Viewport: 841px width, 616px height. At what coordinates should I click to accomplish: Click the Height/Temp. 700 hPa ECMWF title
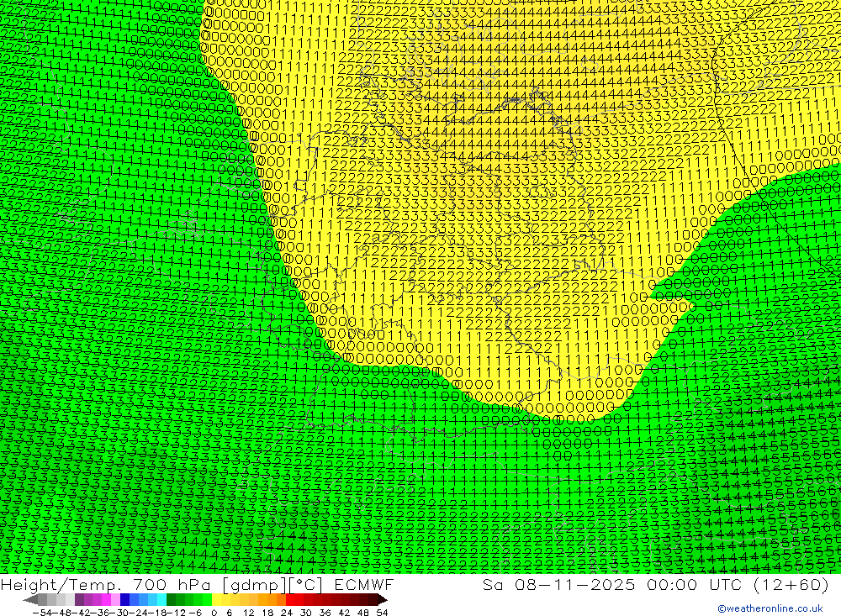pyautogui.click(x=197, y=584)
